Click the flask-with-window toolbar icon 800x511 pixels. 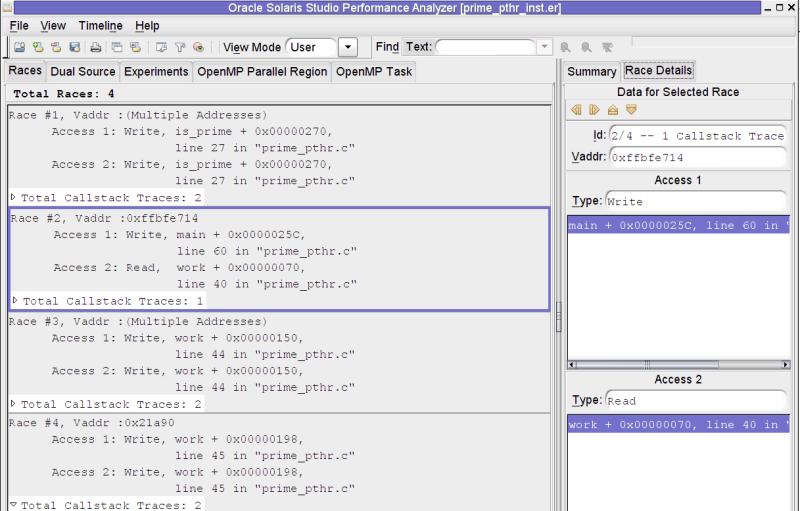[135, 47]
